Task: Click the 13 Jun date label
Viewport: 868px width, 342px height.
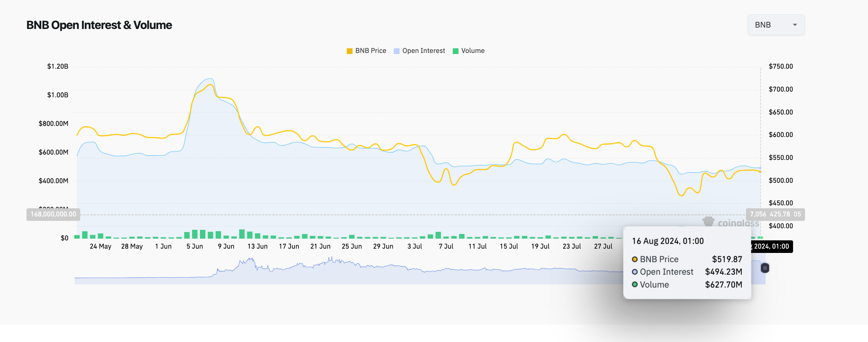Action: (x=258, y=246)
